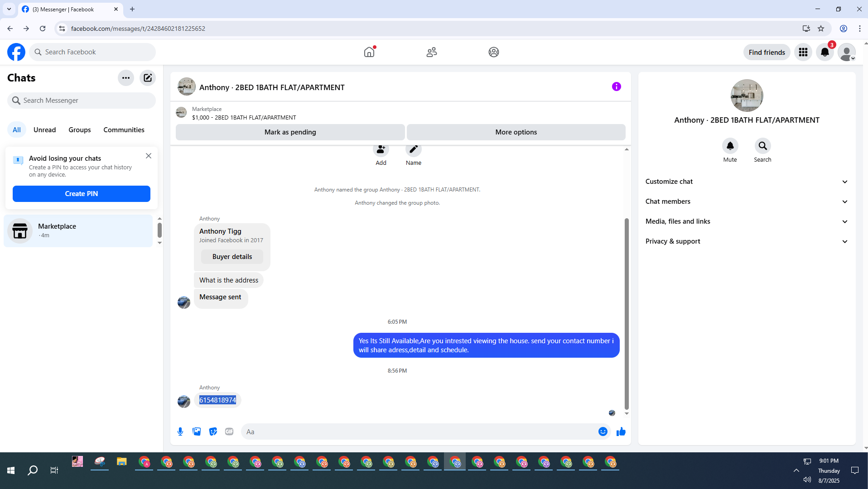View site information icon in address bar
The image size is (868, 489).
click(x=62, y=29)
